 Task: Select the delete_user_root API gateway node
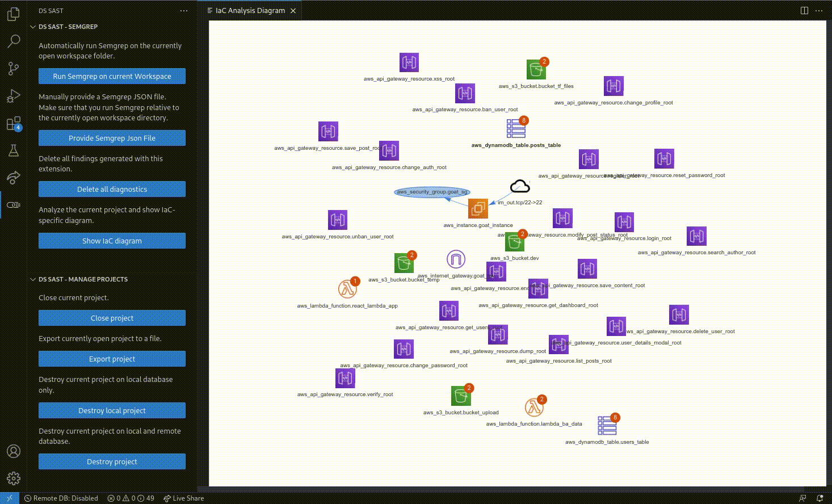tap(679, 315)
